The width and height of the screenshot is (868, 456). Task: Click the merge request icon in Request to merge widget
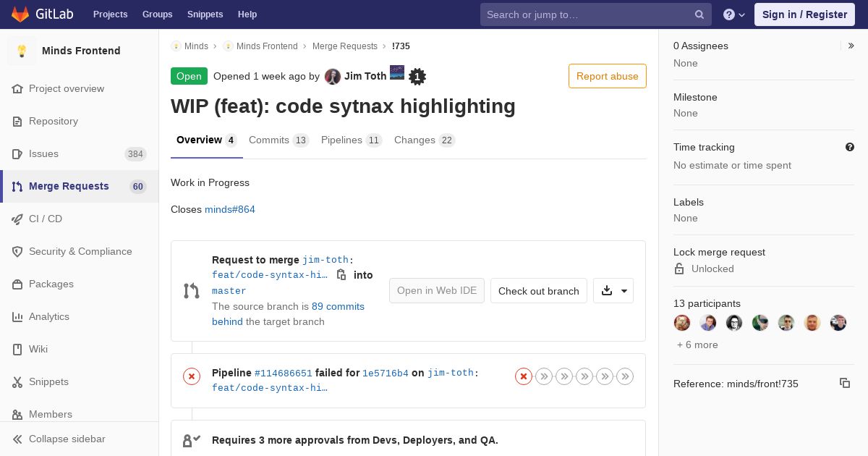point(191,291)
